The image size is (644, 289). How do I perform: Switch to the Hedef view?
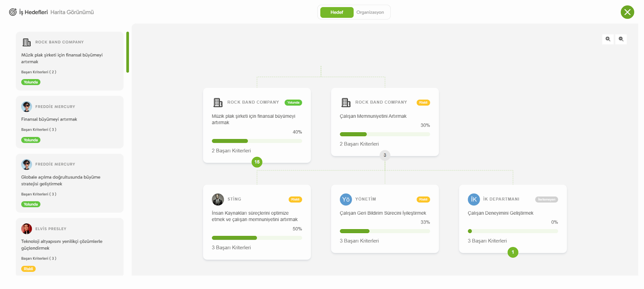(x=337, y=12)
